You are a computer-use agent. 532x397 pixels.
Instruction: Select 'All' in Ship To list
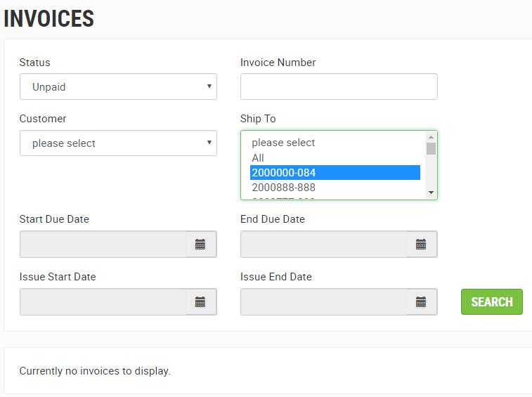pos(258,158)
